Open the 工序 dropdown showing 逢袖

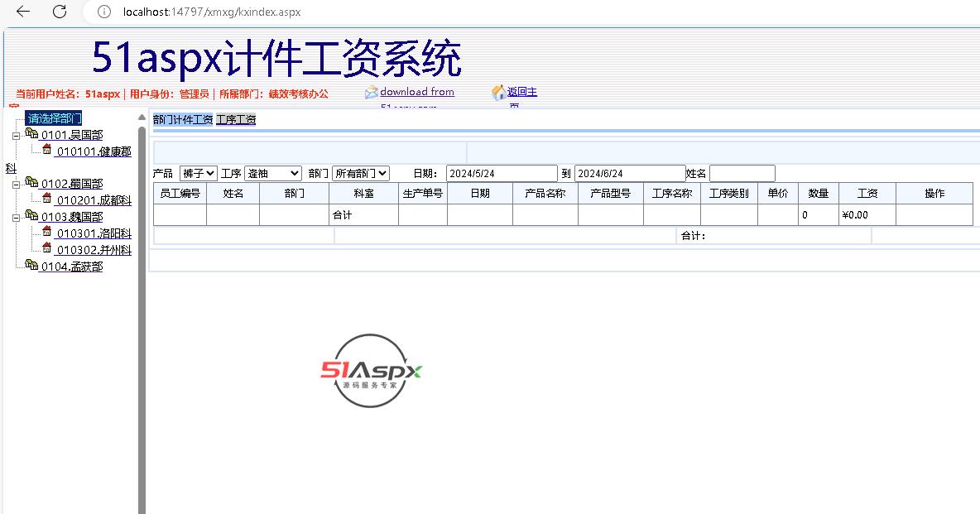[x=273, y=173]
